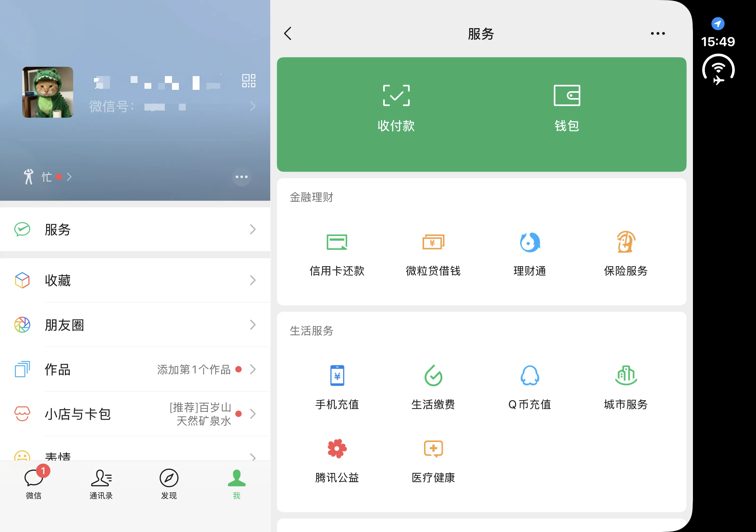Open more options on 服务 page
756x532 pixels.
[657, 34]
